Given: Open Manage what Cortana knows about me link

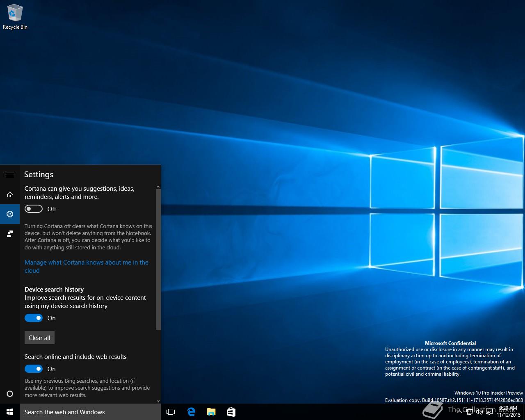Looking at the screenshot, I should tap(87, 266).
